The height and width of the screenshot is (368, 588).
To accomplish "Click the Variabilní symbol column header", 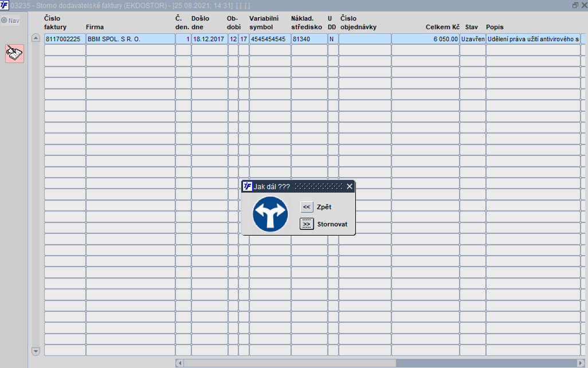I will (264, 22).
